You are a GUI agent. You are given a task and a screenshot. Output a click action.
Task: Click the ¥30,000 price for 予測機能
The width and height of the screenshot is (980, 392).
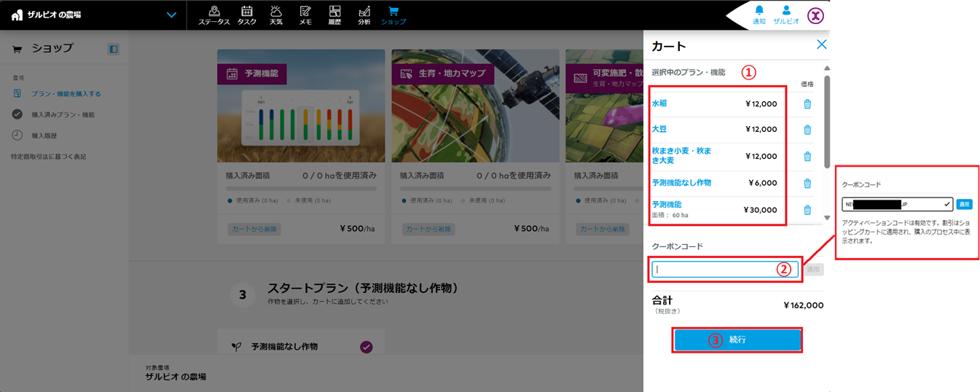[760, 210]
